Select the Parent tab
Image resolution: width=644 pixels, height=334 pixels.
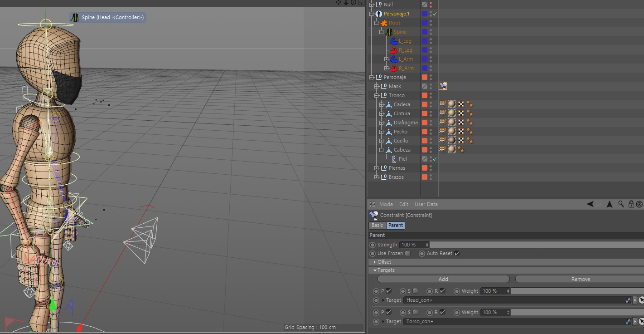(396, 226)
